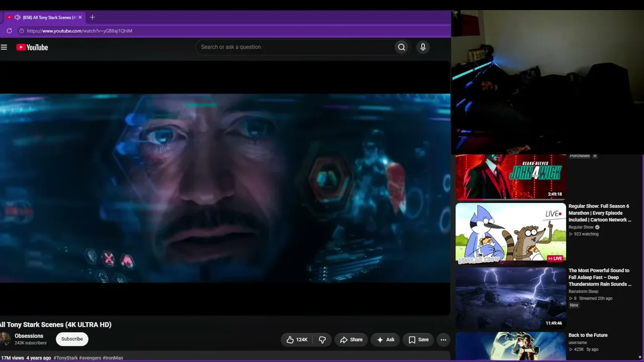View site info icon in address bar

tap(21, 31)
